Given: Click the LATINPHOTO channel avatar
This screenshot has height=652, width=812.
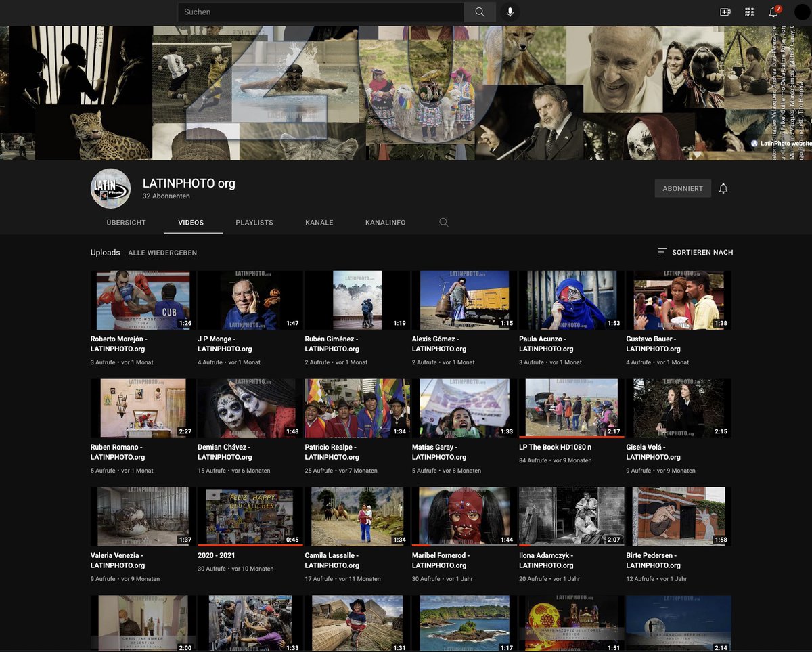Looking at the screenshot, I should (x=110, y=188).
